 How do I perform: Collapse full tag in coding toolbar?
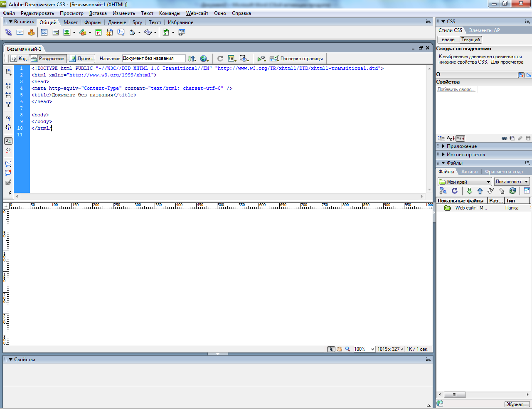point(8,86)
